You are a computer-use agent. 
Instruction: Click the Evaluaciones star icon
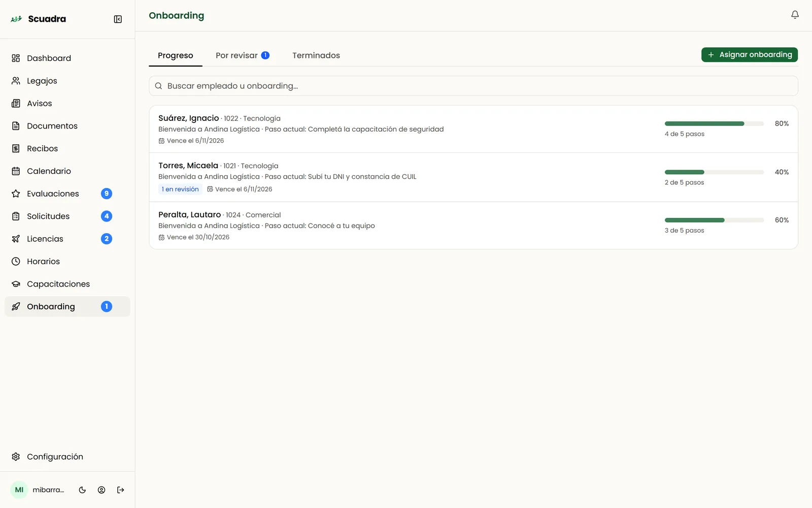pos(16,194)
